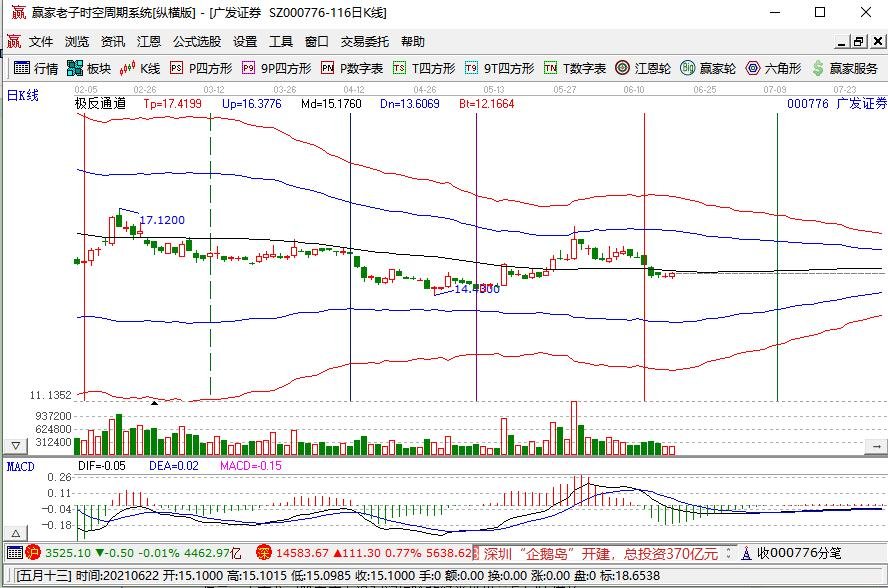
Task: Click the 赢 application menu icon
Action: [x=14, y=41]
